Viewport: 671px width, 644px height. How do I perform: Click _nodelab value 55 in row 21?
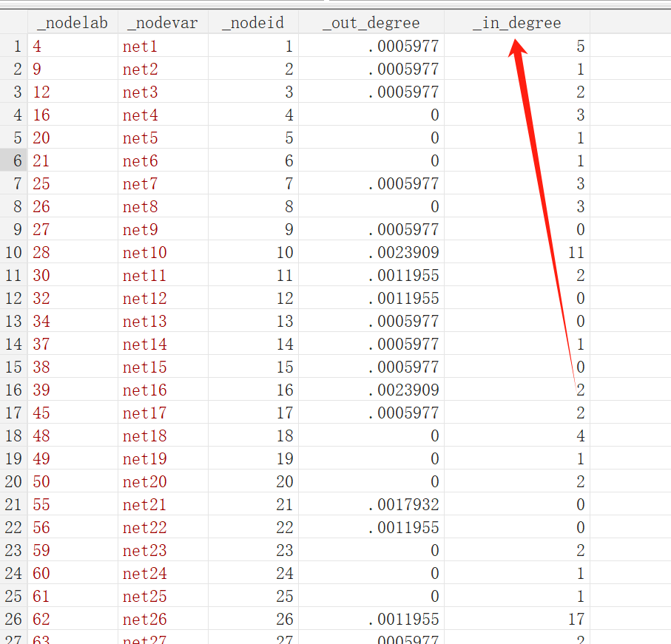(73, 504)
